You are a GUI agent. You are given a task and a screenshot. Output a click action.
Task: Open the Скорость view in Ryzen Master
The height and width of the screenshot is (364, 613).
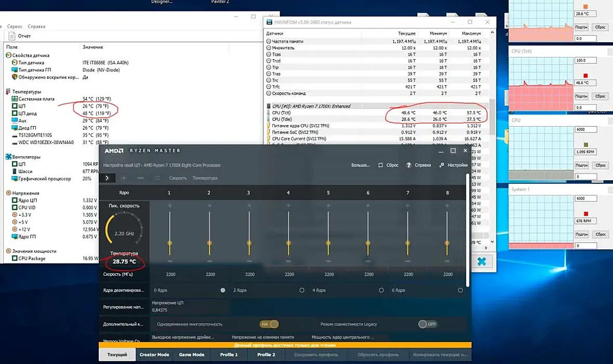[178, 178]
